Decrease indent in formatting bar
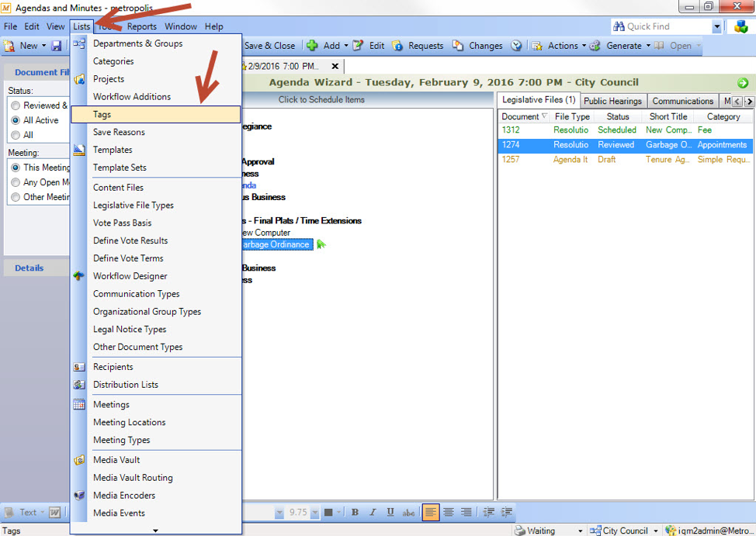 pos(489,512)
